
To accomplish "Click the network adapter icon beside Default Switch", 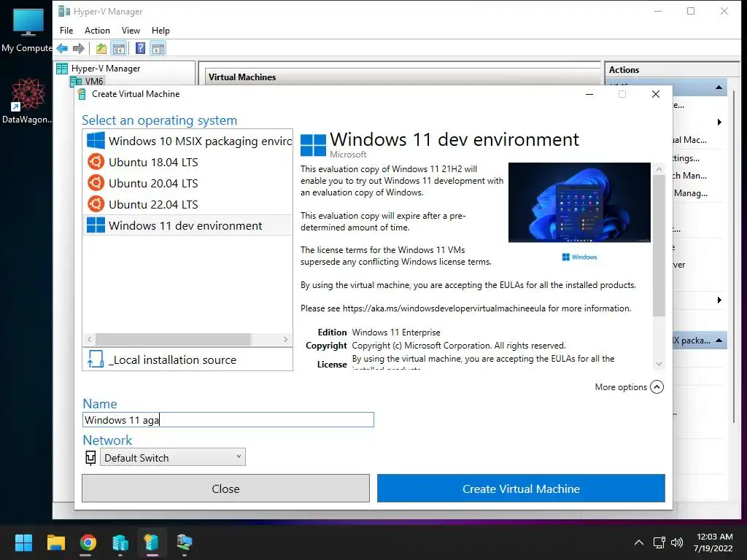I will click(x=90, y=458).
